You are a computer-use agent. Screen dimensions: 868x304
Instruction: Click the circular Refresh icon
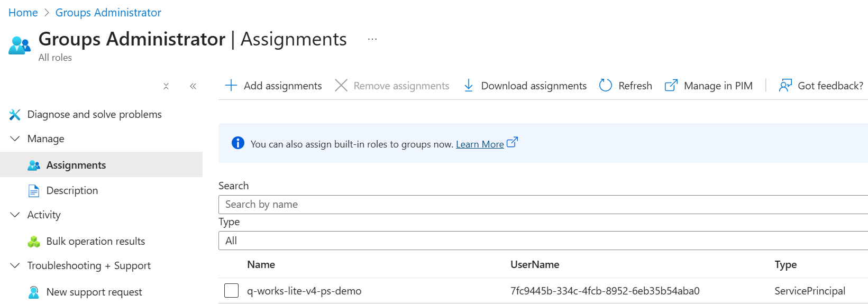coord(606,85)
